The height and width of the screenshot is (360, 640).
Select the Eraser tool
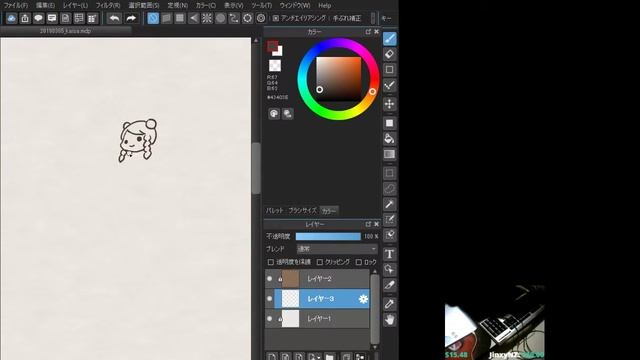click(x=390, y=54)
